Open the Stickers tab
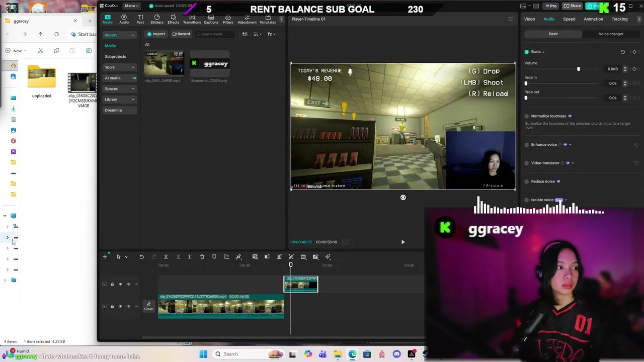The width and height of the screenshot is (644, 362). [x=157, y=19]
